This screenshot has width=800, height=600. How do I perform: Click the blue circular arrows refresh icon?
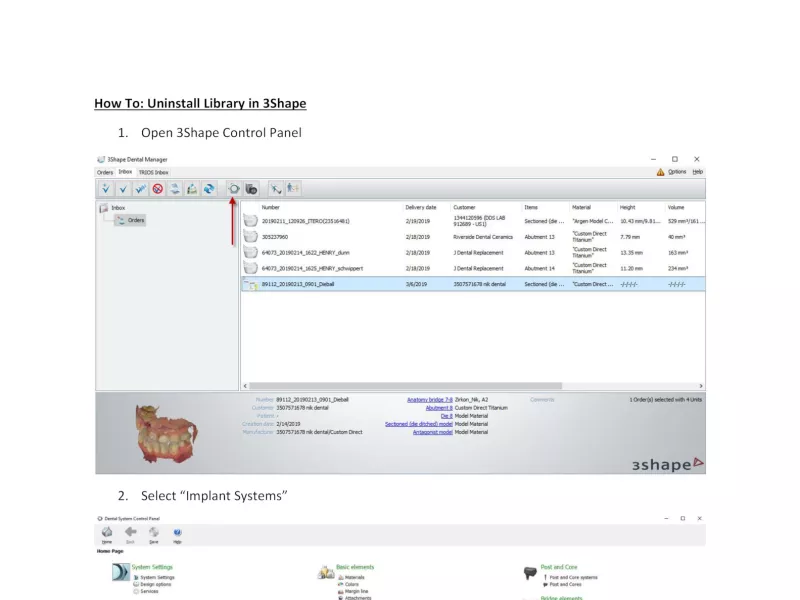(209, 189)
